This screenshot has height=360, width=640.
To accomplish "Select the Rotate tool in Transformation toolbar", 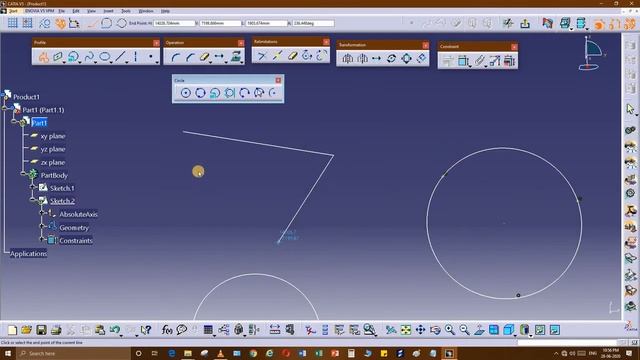I will (391, 59).
